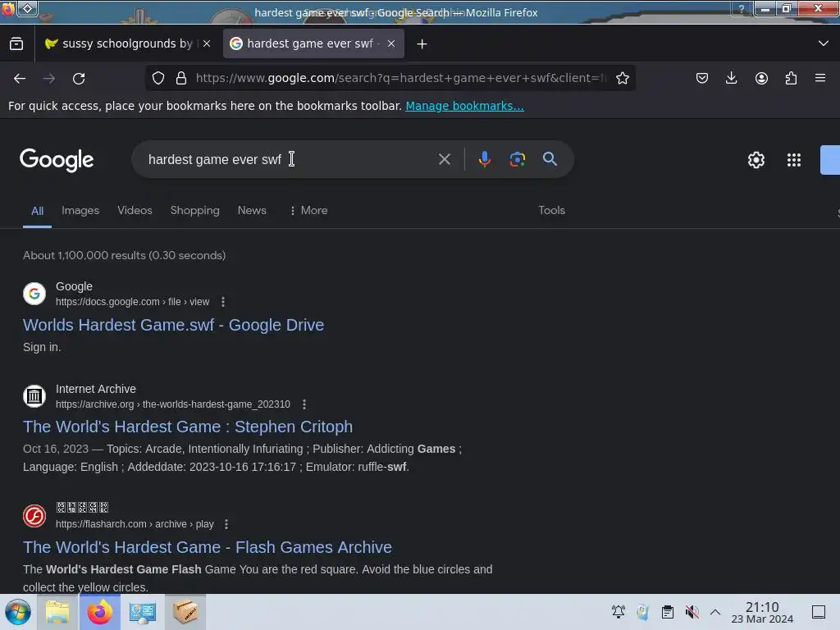Image resolution: width=840 pixels, height=630 pixels.
Task: Open the clipboard tray icon
Action: [x=667, y=612]
